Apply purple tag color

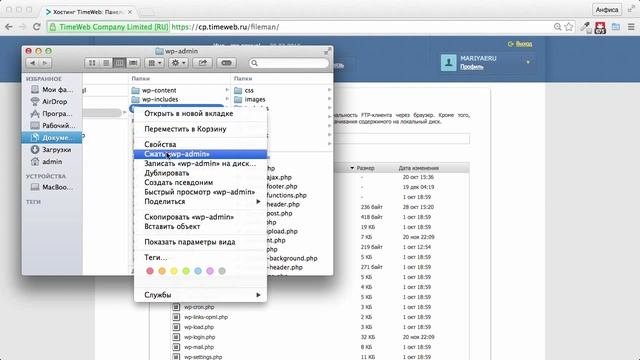point(210,271)
